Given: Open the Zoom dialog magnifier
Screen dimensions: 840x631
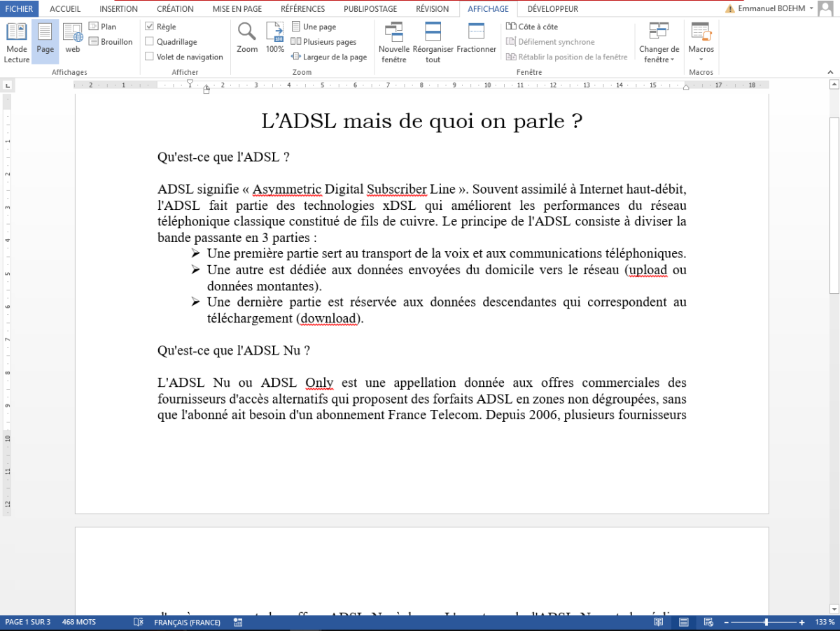Looking at the screenshot, I should pyautogui.click(x=247, y=38).
